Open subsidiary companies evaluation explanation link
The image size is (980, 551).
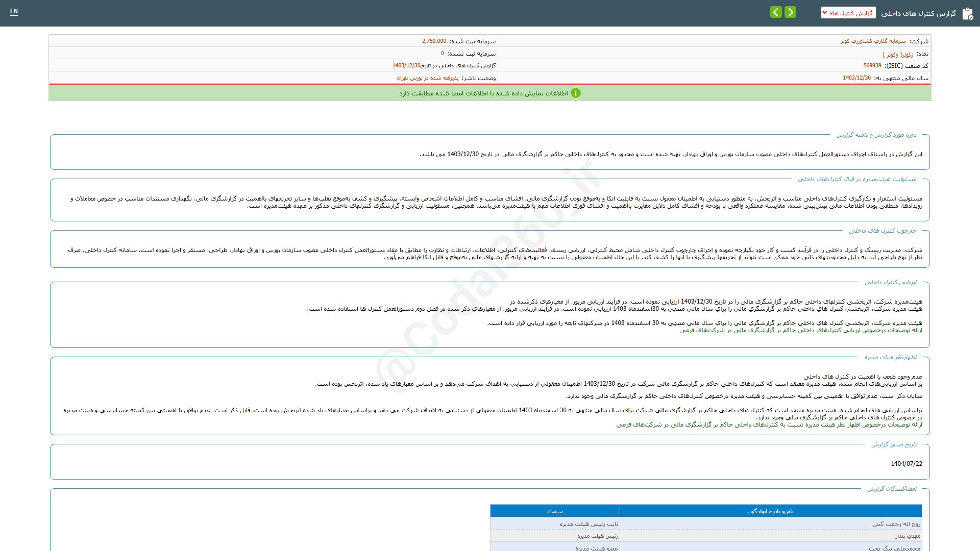[800, 331]
